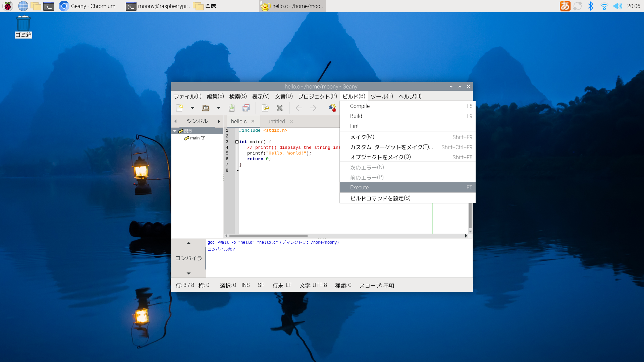644x362 pixels.
Task: Click the Save all files icon
Action: (246, 108)
